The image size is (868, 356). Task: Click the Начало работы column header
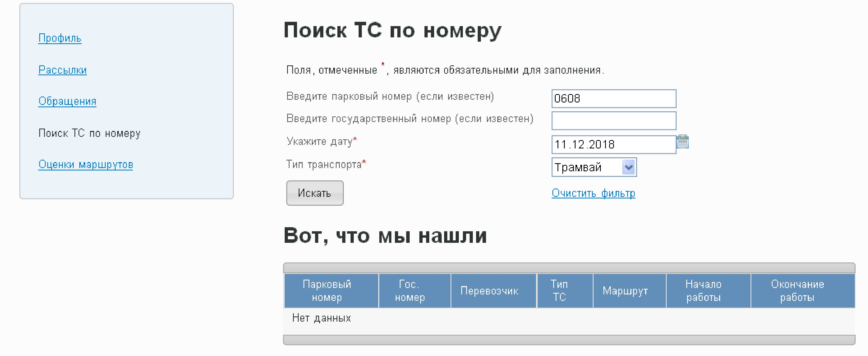(x=703, y=291)
